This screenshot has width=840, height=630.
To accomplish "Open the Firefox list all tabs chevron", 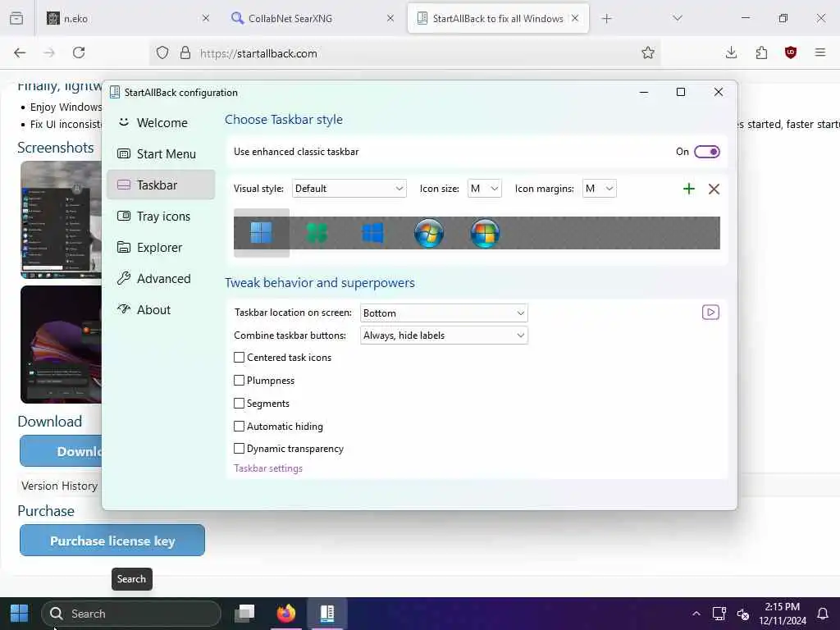I will pos(678,18).
